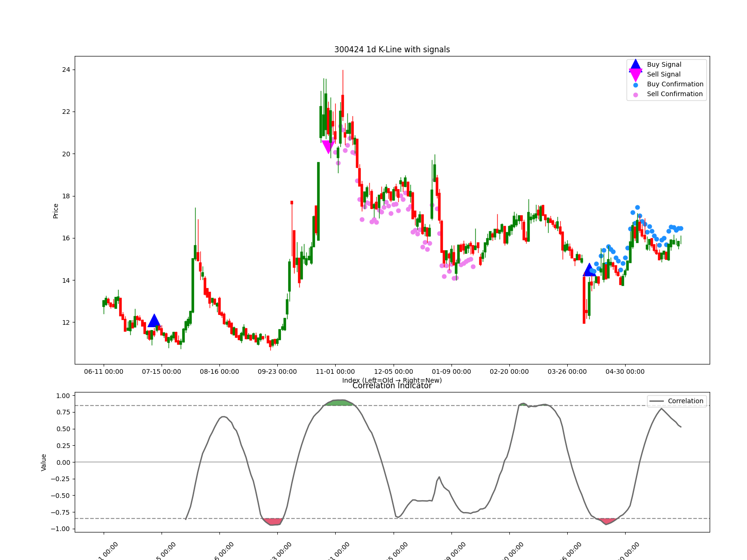The width and height of the screenshot is (747, 560).
Task: Click the correlation tick label '−0.50'
Action: [60, 496]
